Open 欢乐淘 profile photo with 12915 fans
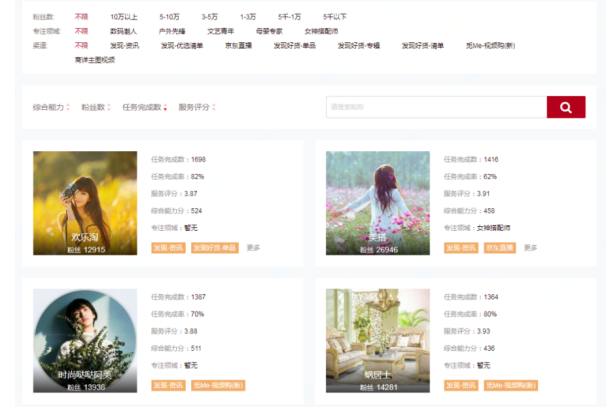This screenshot has width=613, height=412. (85, 203)
